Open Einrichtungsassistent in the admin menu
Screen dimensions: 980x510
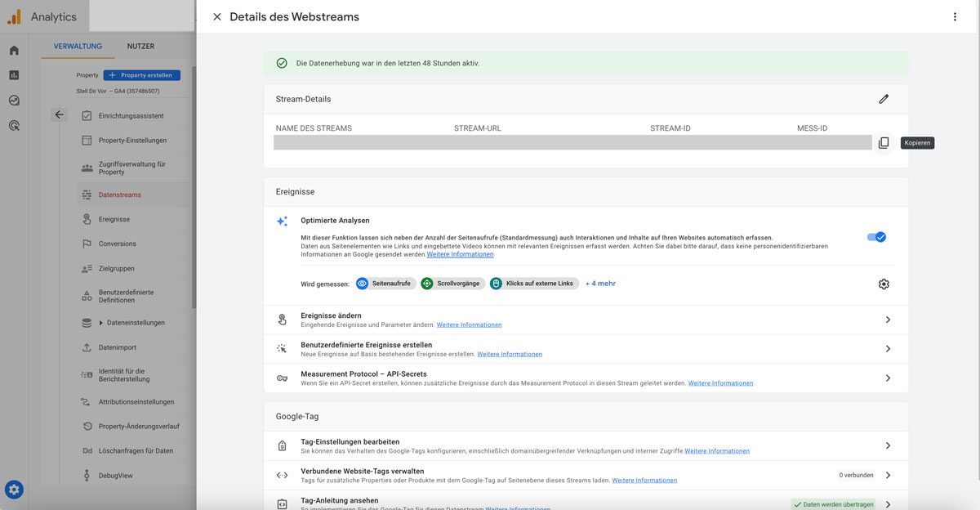(x=131, y=116)
